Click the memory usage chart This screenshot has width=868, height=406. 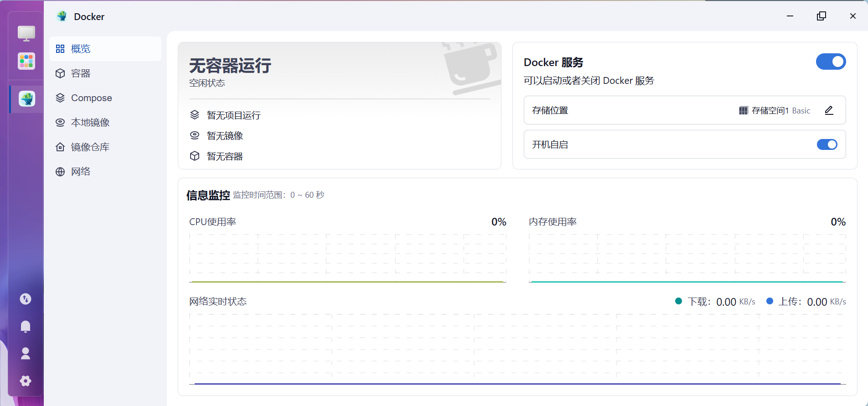pos(687,258)
